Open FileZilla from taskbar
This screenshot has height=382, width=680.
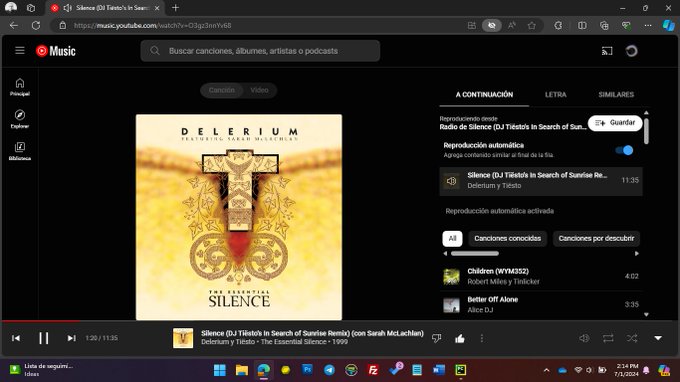pyautogui.click(x=373, y=370)
